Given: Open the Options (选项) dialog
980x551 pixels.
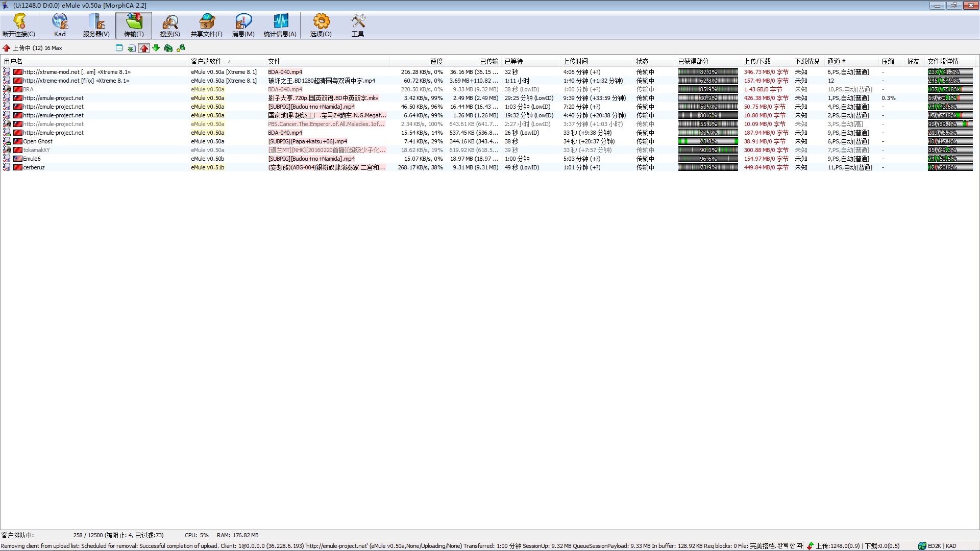Looking at the screenshot, I should point(321,26).
